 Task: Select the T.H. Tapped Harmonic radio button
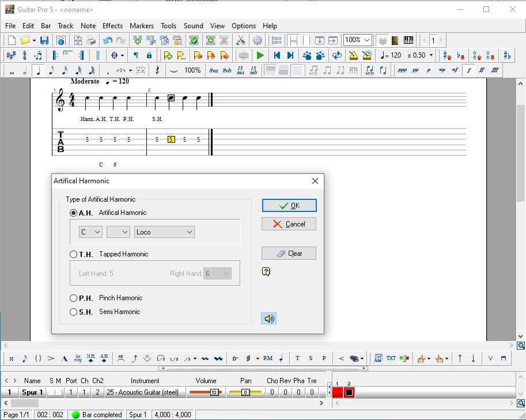coord(73,254)
